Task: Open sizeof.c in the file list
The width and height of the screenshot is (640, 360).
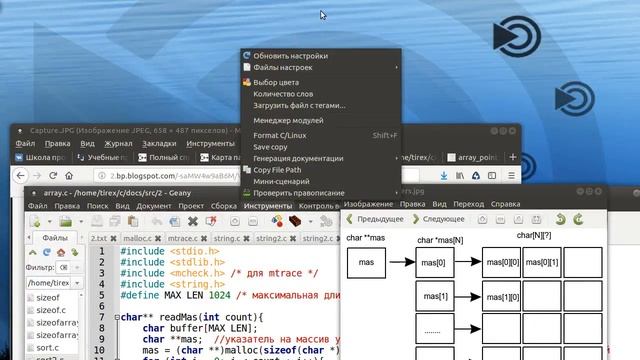Action: 51,310
